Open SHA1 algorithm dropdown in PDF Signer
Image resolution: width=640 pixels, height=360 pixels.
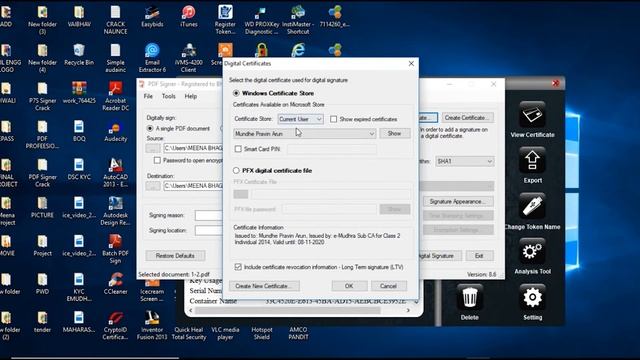pos(465,161)
